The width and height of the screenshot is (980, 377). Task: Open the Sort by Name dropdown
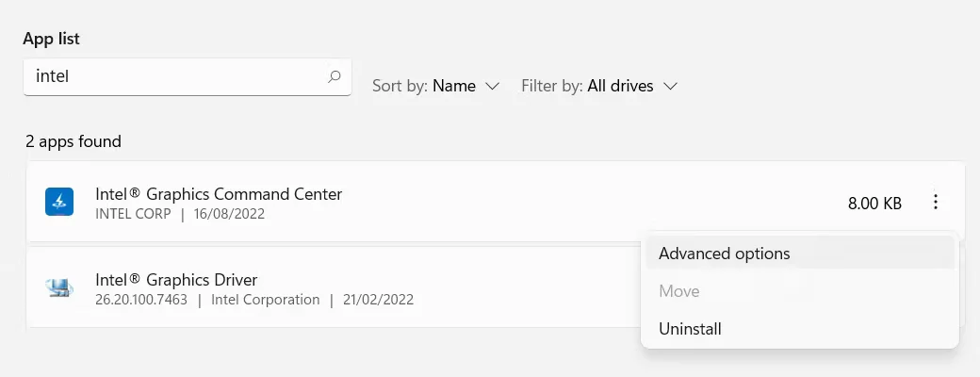tap(435, 86)
